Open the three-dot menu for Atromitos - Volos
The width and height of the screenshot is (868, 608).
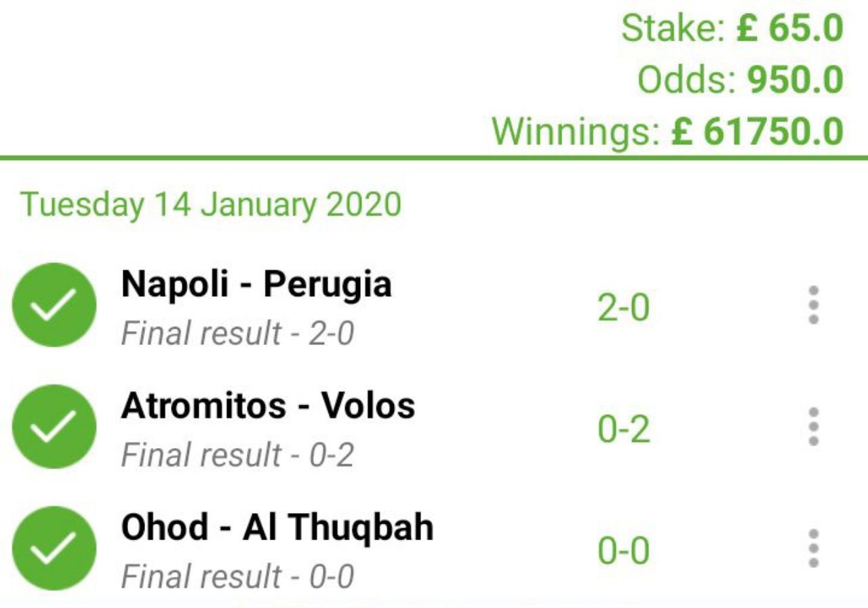click(814, 427)
